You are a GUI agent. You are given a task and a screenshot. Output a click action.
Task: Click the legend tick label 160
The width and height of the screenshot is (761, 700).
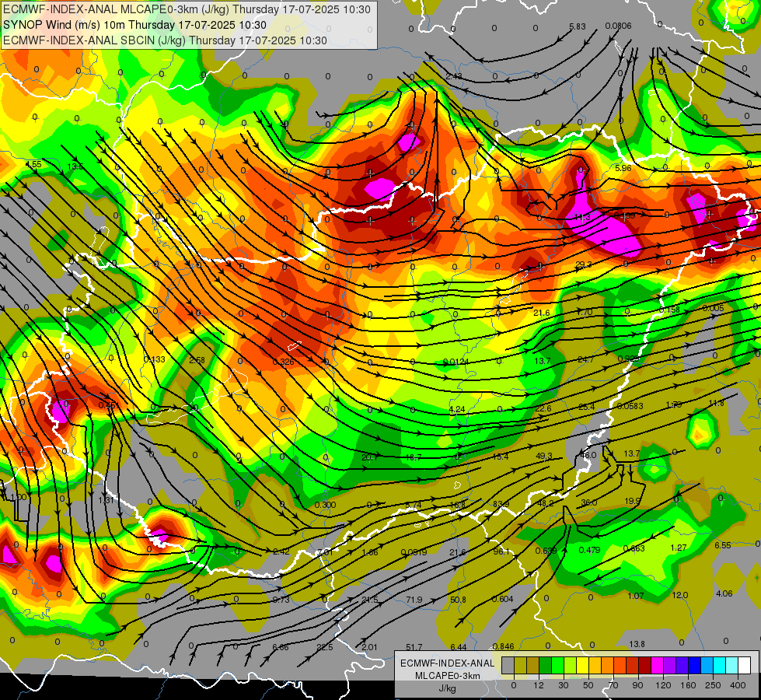tap(688, 685)
